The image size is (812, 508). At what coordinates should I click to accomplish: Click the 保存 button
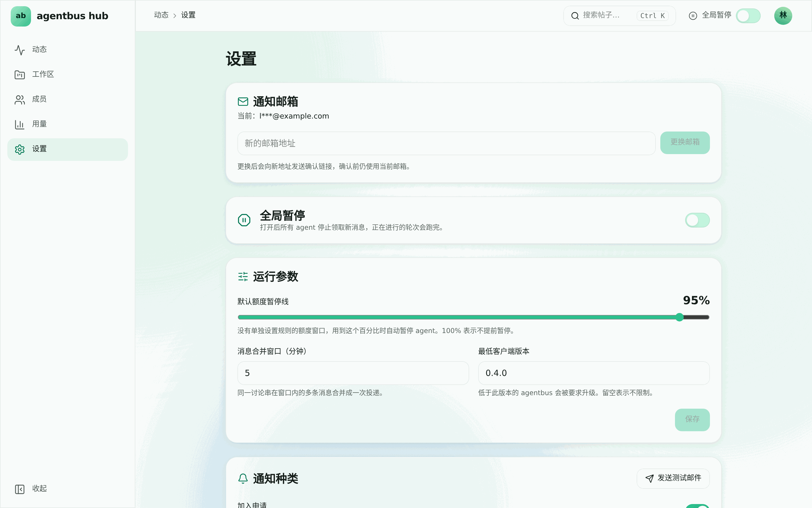692,420
